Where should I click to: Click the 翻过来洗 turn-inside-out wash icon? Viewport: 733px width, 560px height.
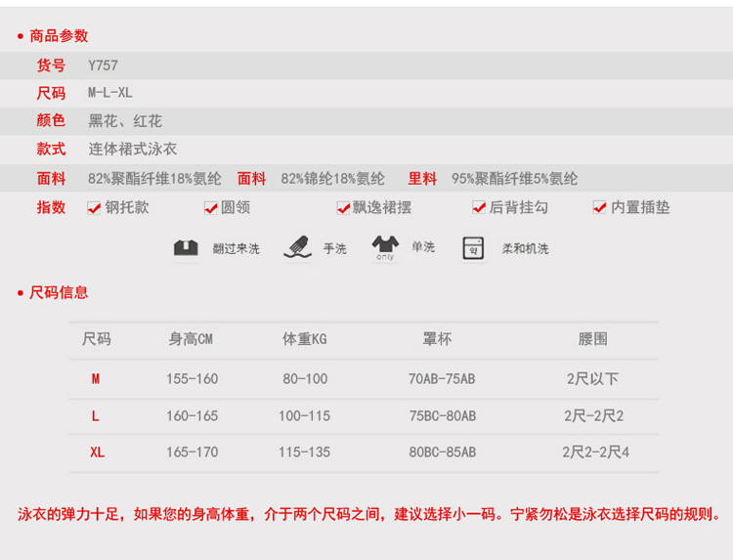[x=186, y=248]
